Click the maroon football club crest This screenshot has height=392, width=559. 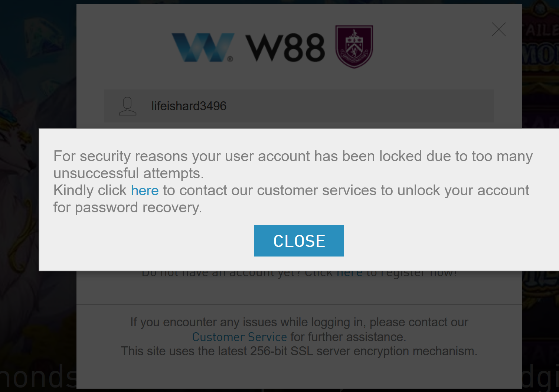[354, 47]
